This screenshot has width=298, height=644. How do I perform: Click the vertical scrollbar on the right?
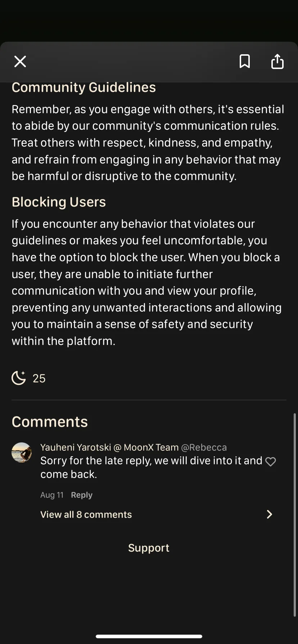pyautogui.click(x=295, y=514)
